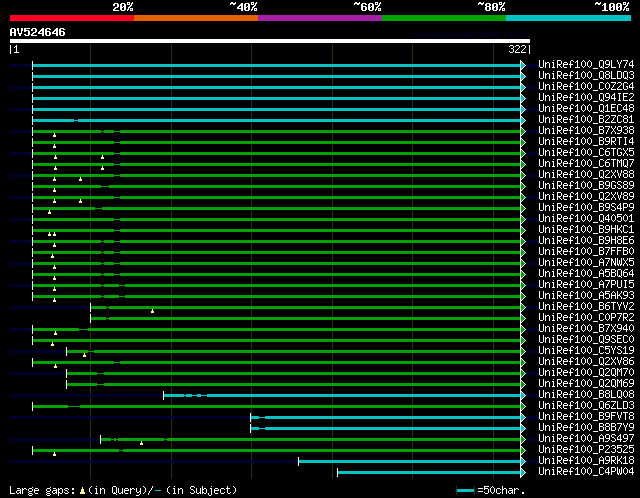Image resolution: width=640 pixels, height=498 pixels.
Task: Click the green ~80% identity legend segment
Action: [443, 18]
